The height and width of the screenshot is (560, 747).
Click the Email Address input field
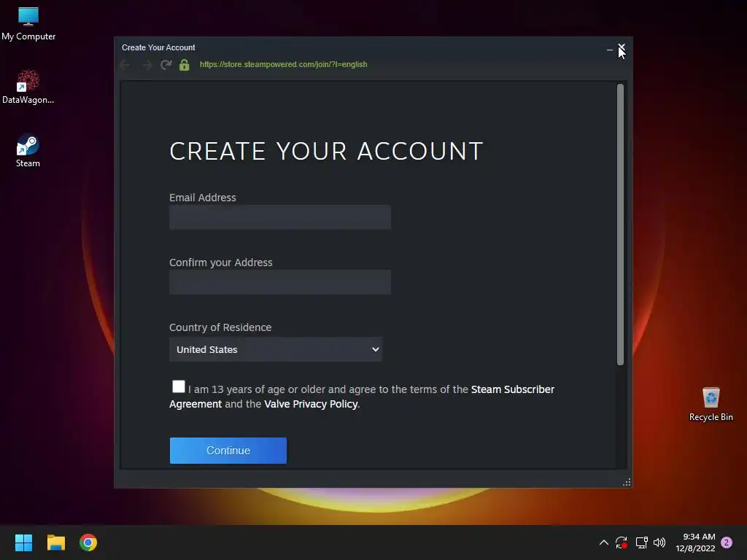point(280,217)
